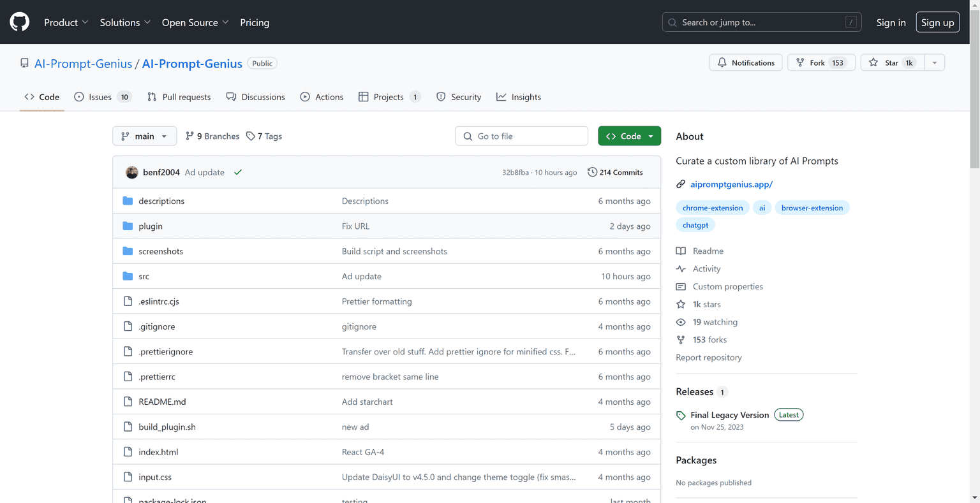Click the green commit status checkmark

pyautogui.click(x=238, y=172)
